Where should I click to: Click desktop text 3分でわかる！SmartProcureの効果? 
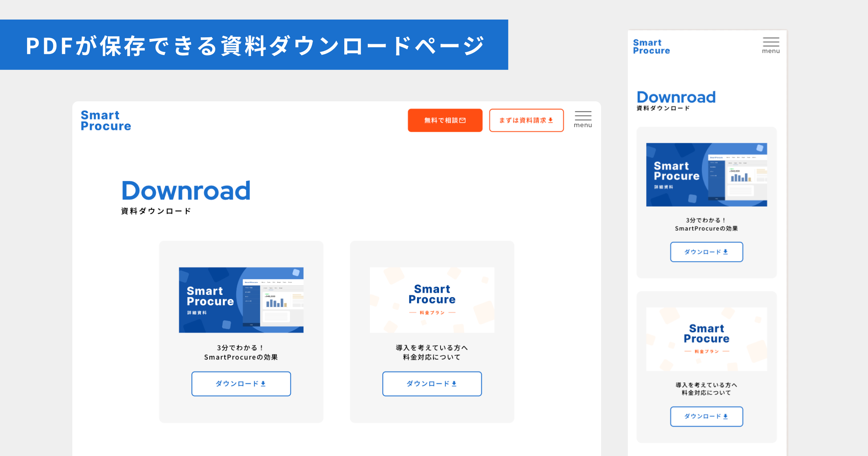[x=241, y=352]
